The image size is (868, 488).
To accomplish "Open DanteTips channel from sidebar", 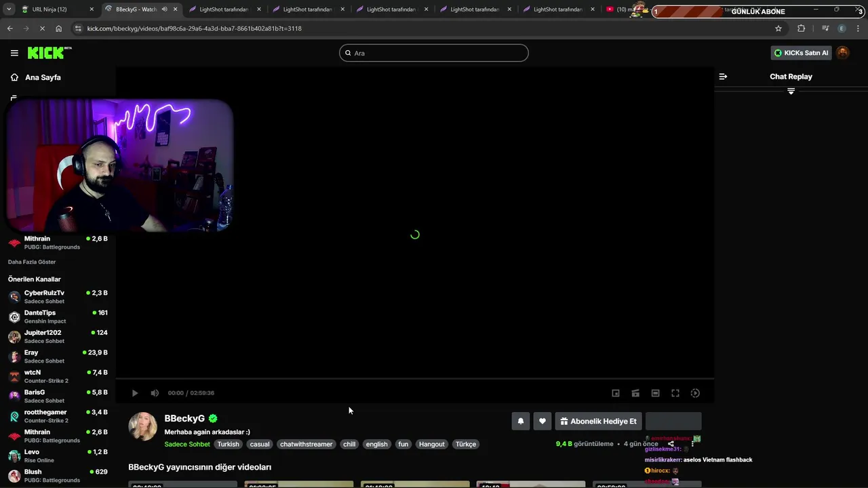I will point(58,317).
